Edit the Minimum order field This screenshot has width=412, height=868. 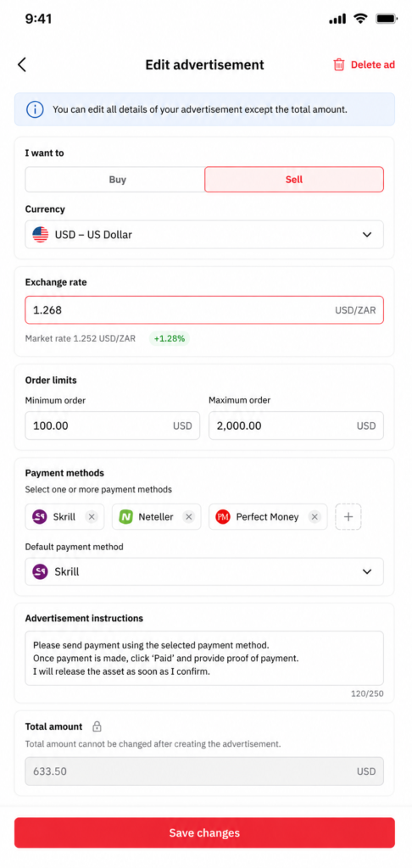coord(113,426)
